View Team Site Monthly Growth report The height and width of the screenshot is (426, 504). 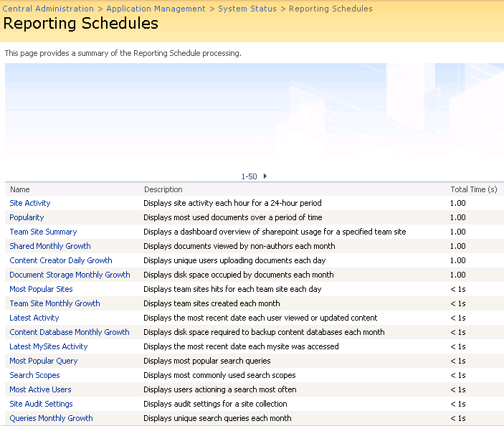click(x=54, y=303)
